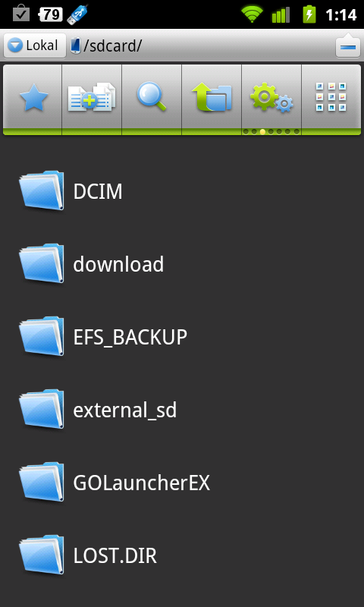Tap the /sdcard/ path field
This screenshot has width=364, height=607.
tap(201, 46)
